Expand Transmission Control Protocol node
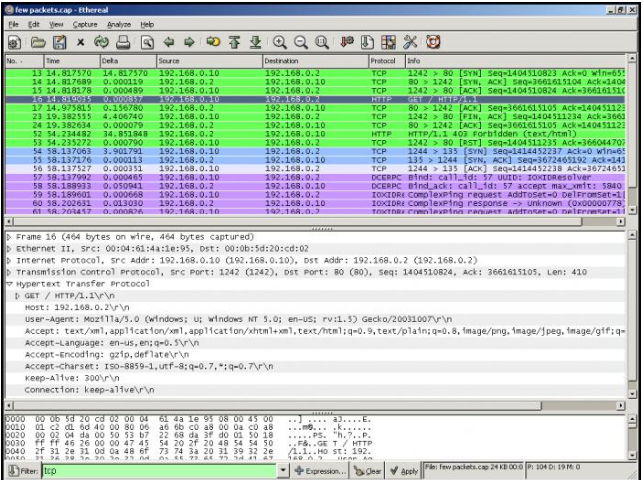643x480 pixels. pyautogui.click(x=9, y=272)
